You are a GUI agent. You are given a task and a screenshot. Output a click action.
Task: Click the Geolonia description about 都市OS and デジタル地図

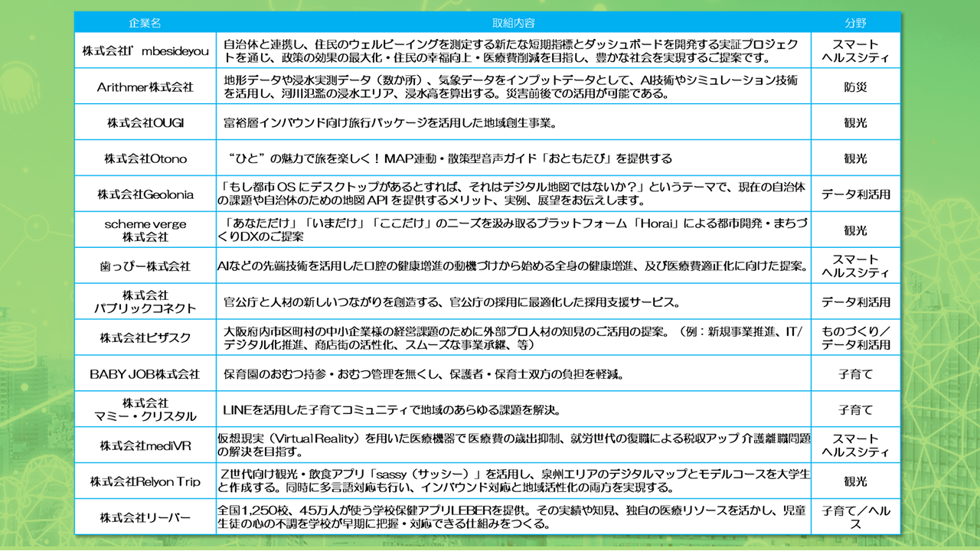click(512, 194)
